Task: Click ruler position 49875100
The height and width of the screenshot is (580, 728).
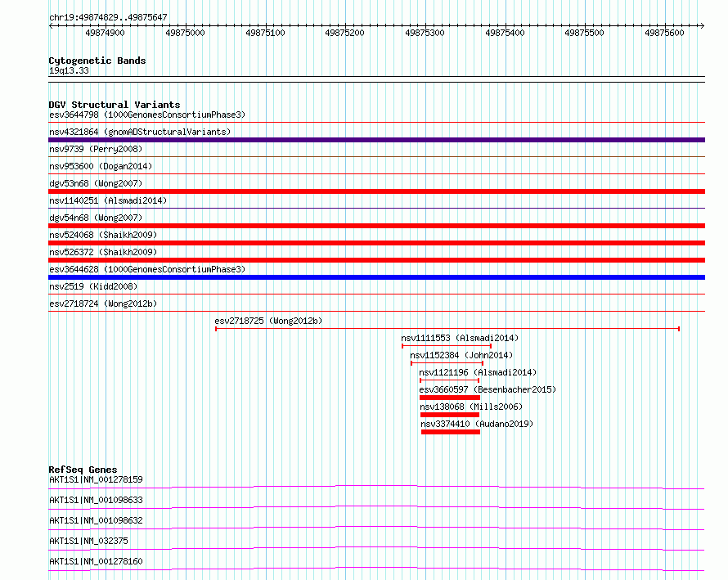Action: (265, 33)
